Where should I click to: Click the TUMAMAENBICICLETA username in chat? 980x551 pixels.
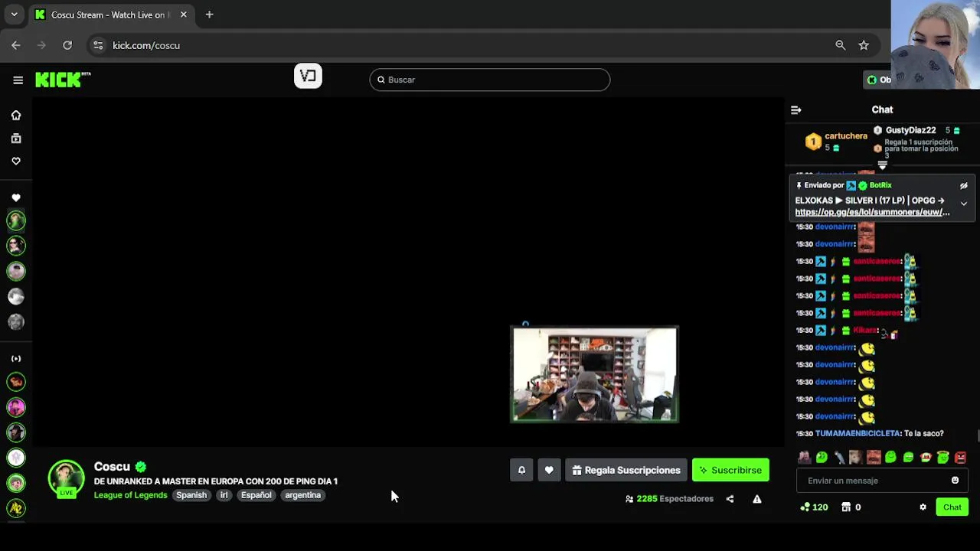coord(857,433)
